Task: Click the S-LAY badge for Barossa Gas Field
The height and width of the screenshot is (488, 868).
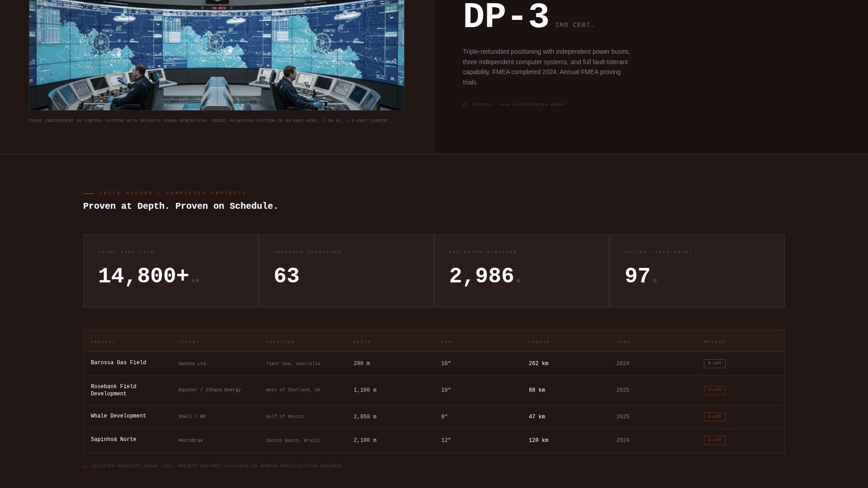Action: click(714, 363)
